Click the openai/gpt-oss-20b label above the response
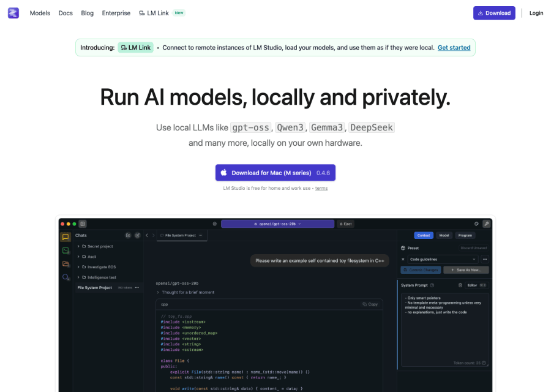Screen dimensions: 551x392 [x=177, y=283]
